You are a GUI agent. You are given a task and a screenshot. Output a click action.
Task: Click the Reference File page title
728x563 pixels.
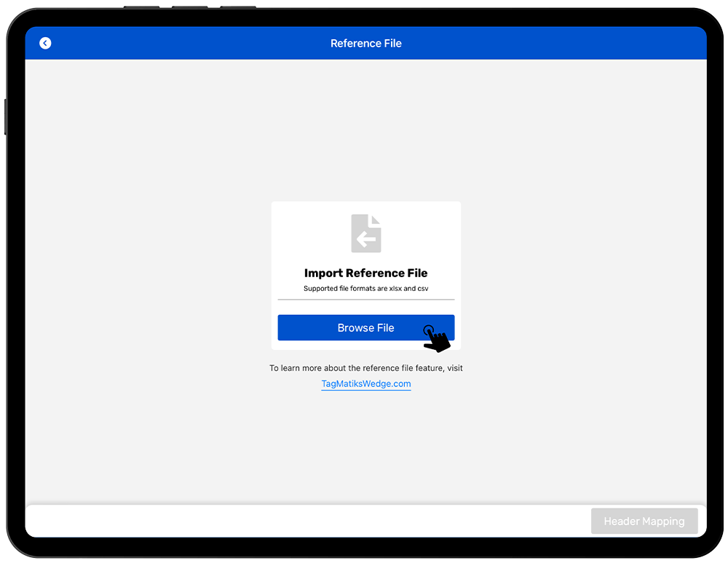tap(366, 44)
